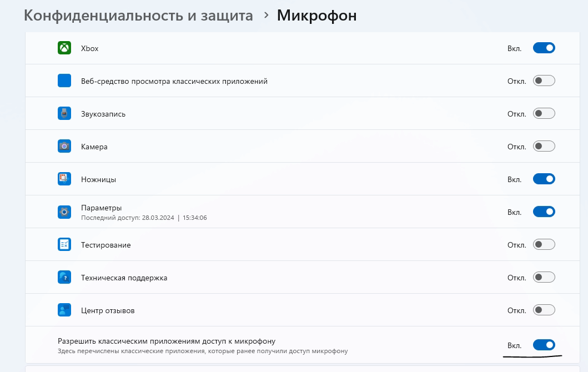The height and width of the screenshot is (372, 588).
Task: Enable microphone for Техническая поддержка
Action: click(x=544, y=278)
